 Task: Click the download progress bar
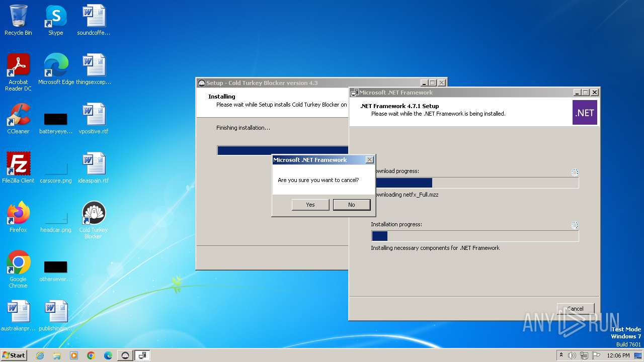(x=475, y=183)
